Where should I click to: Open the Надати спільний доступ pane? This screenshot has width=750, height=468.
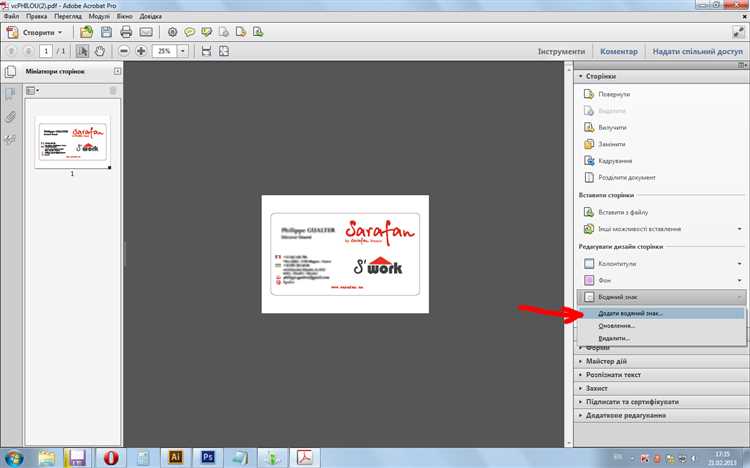point(697,51)
